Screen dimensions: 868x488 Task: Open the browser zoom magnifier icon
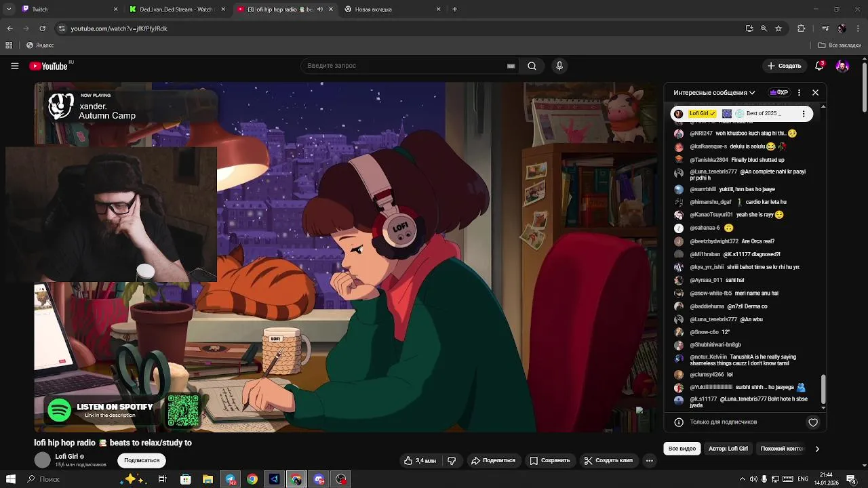tap(764, 28)
